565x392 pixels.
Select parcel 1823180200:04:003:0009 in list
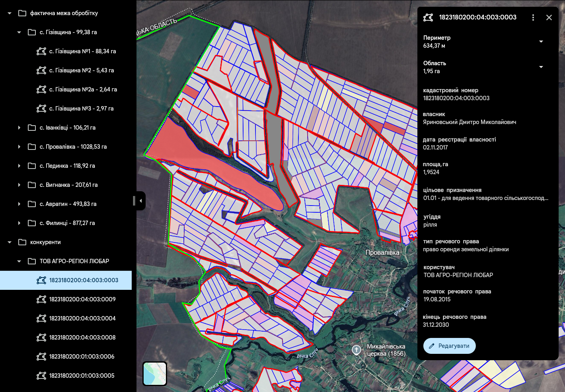[x=82, y=299]
